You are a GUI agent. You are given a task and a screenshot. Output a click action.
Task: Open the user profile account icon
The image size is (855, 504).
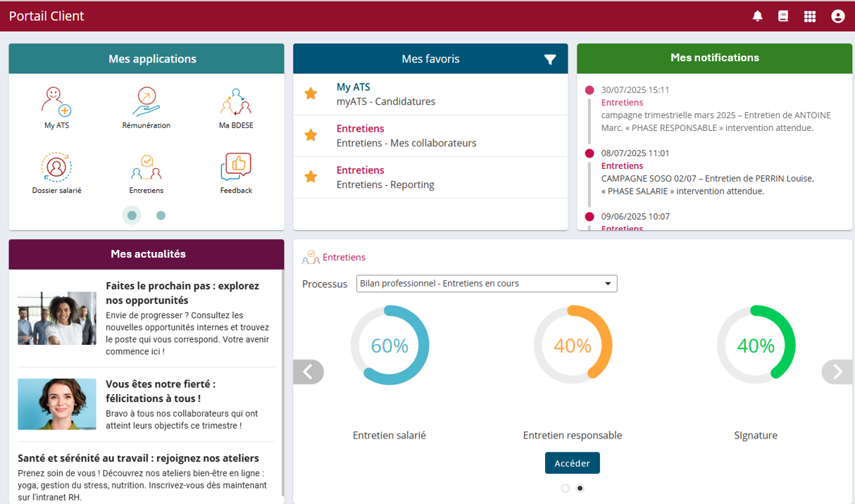837,16
